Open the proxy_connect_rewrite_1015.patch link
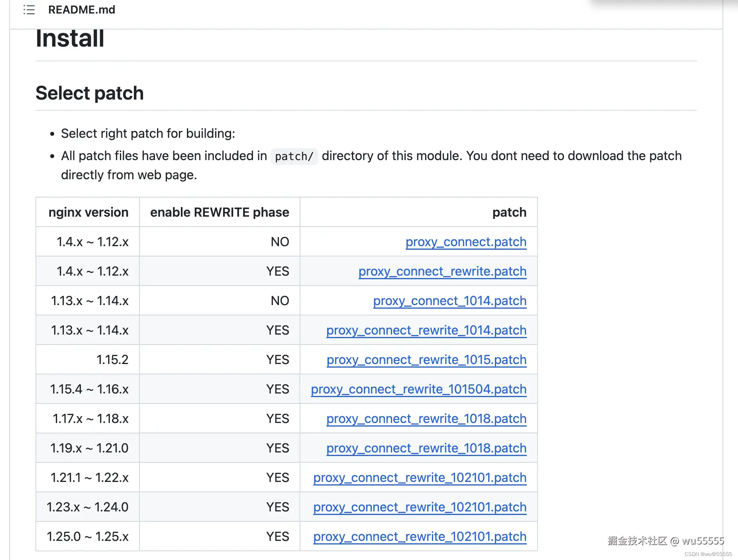 pos(426,360)
